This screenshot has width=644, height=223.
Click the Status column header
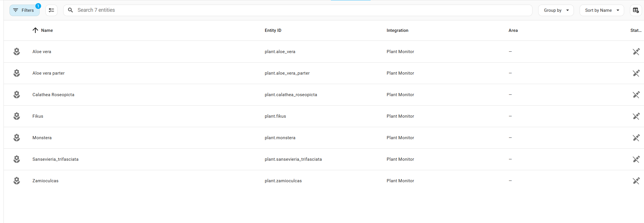pos(636,30)
